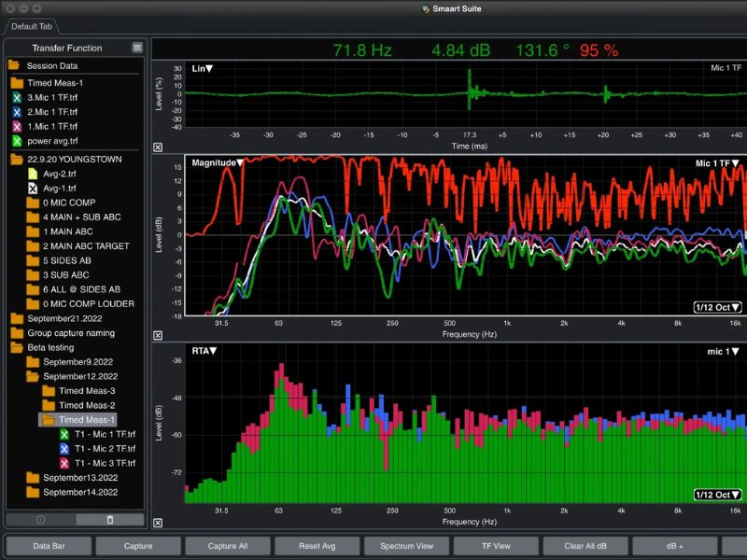Click the Session Data folder icon

point(15,66)
